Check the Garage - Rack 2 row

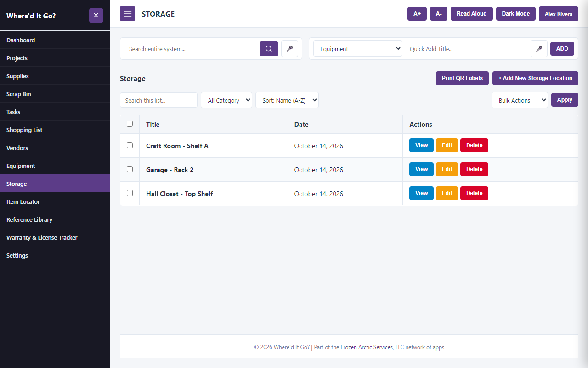coord(130,169)
